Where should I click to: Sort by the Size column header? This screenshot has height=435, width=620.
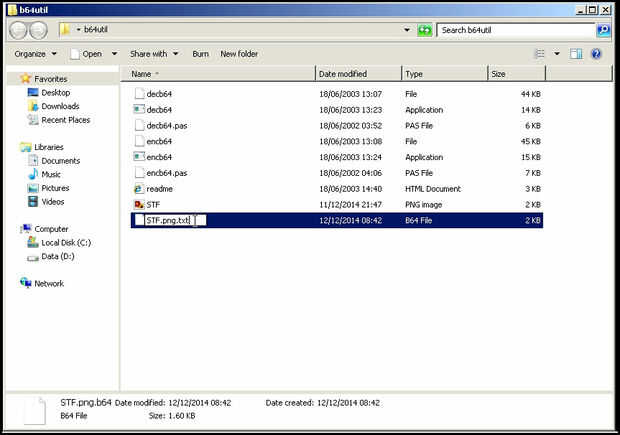pos(517,74)
